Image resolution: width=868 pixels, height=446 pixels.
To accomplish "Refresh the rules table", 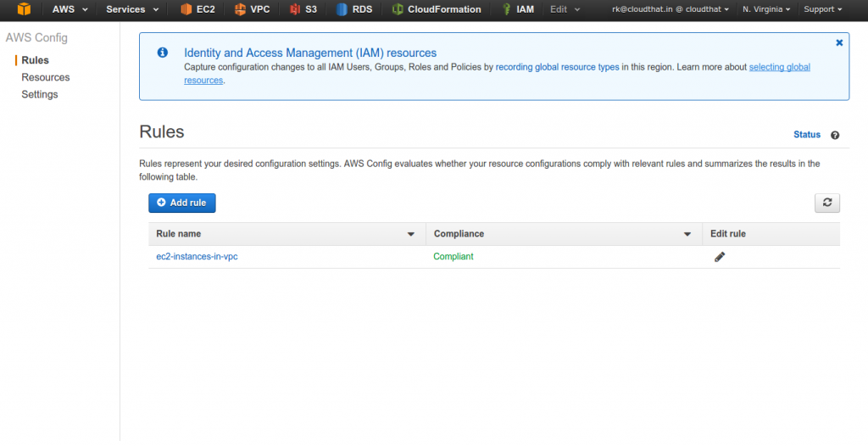I will pyautogui.click(x=827, y=203).
